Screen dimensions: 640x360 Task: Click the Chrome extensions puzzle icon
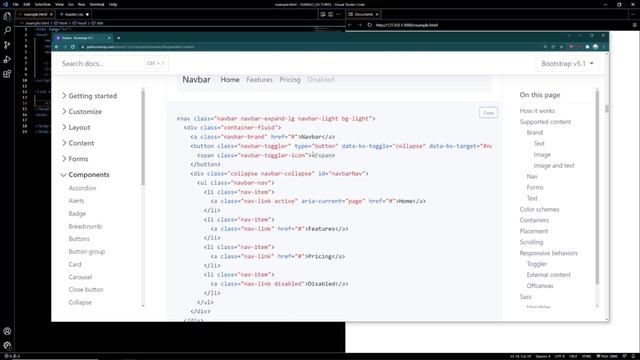(x=587, y=47)
